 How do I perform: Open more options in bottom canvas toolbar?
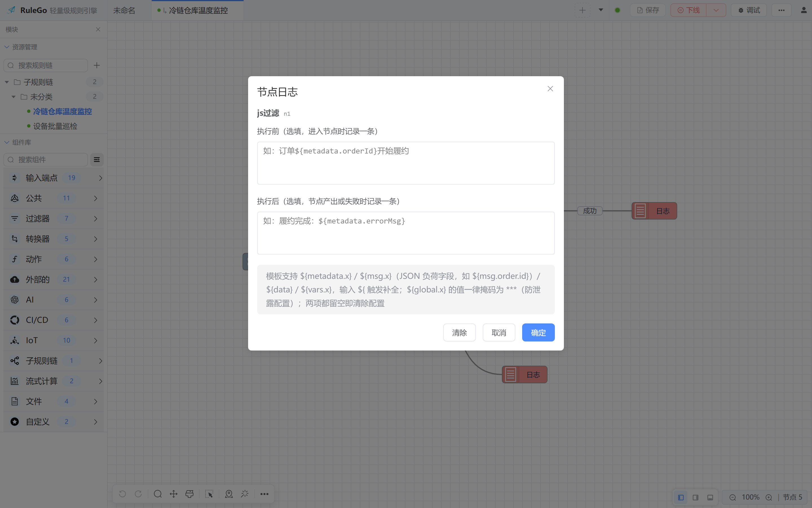(264, 494)
